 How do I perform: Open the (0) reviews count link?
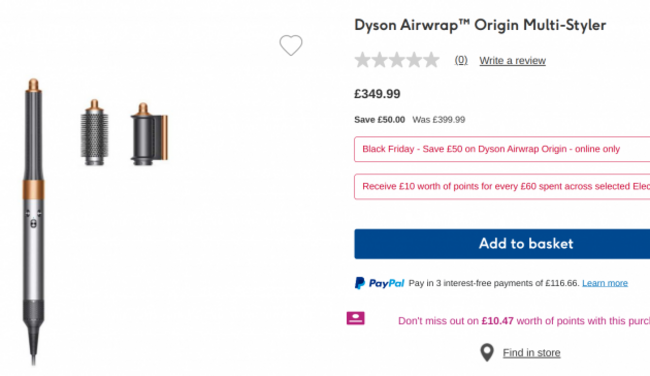click(461, 60)
